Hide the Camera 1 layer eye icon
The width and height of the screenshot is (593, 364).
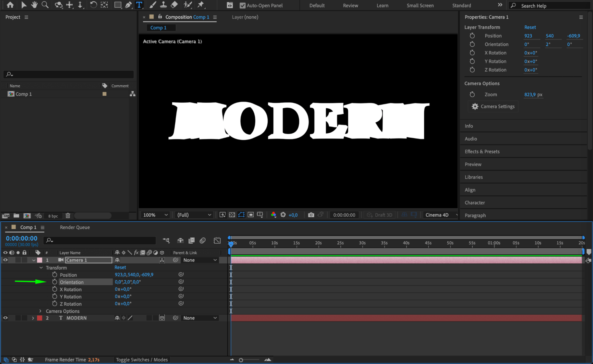pyautogui.click(x=5, y=260)
